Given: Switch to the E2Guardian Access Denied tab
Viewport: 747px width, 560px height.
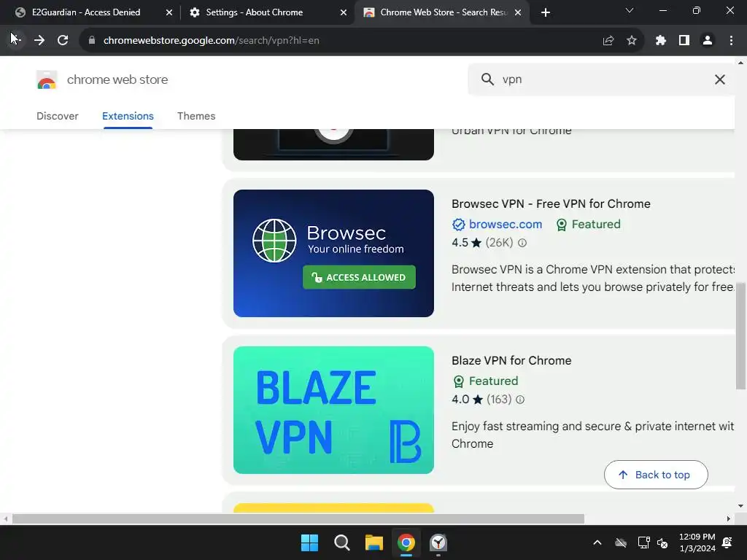Looking at the screenshot, I should [x=86, y=12].
